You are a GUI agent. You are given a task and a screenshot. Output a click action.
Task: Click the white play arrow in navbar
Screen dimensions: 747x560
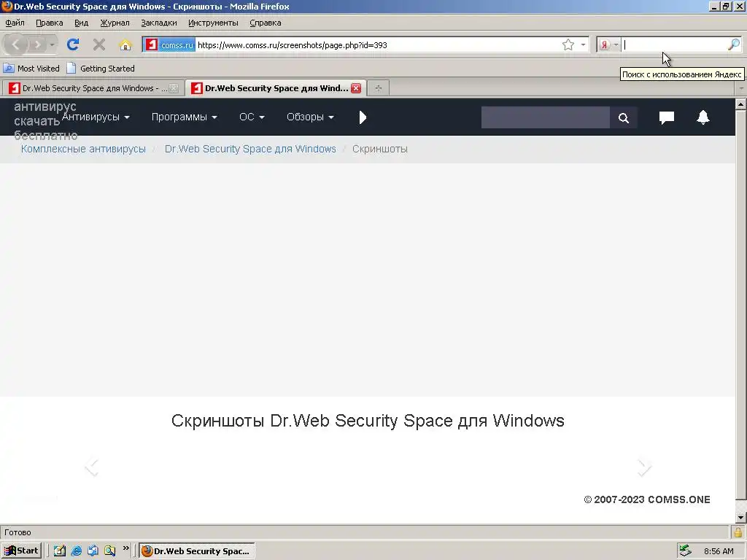tap(363, 117)
